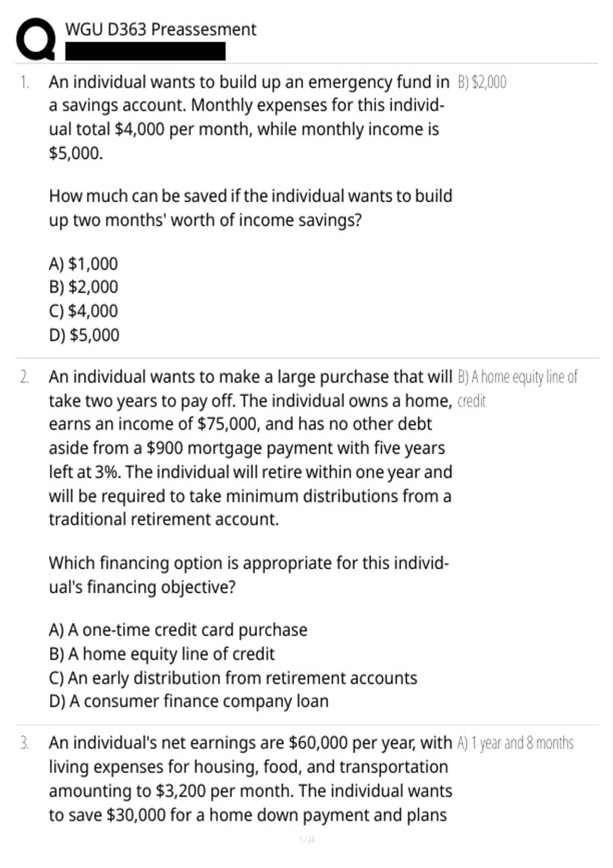Click the page indicator 1/24 at the bottom
This screenshot has width=613, height=868.
click(x=306, y=839)
